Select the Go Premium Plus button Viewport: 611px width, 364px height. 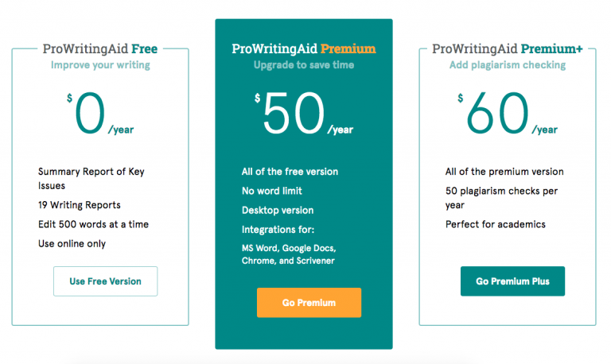512,281
